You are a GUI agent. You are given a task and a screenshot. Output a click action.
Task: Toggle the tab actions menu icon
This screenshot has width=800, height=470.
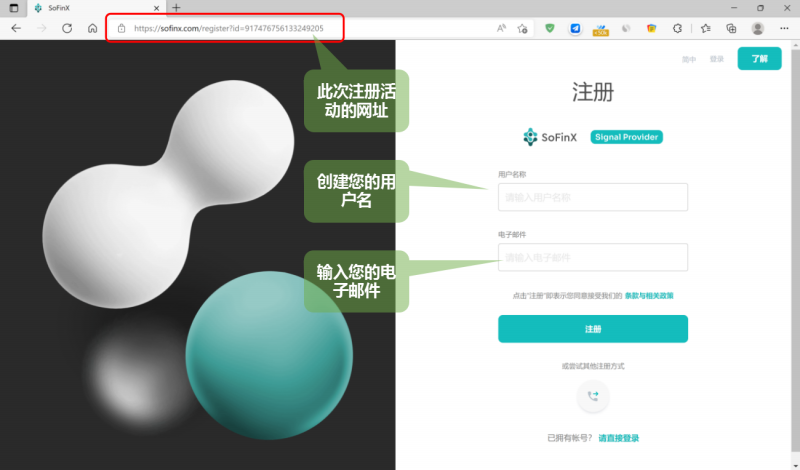click(14, 8)
